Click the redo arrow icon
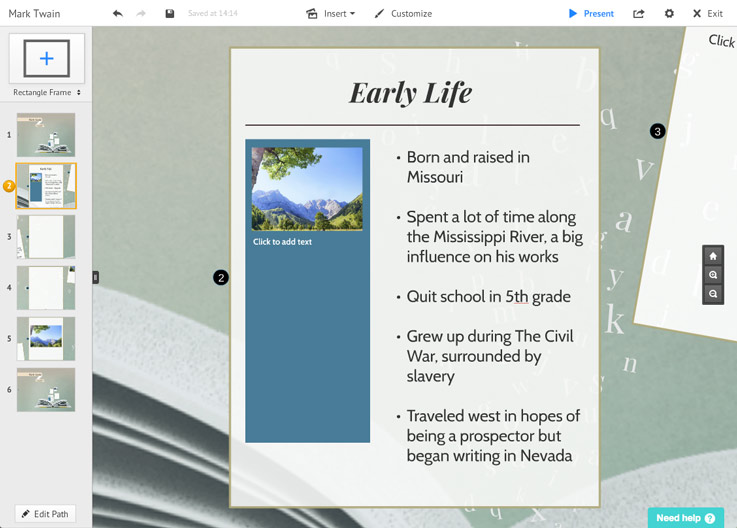The image size is (737, 528). pyautogui.click(x=141, y=14)
